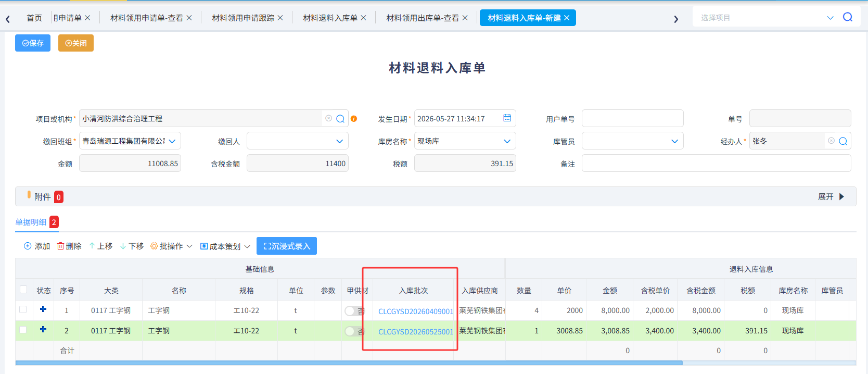Image resolution: width=868 pixels, height=374 pixels.
Task: Click the 金额 cell showing 3,008.85
Action: [x=610, y=331]
